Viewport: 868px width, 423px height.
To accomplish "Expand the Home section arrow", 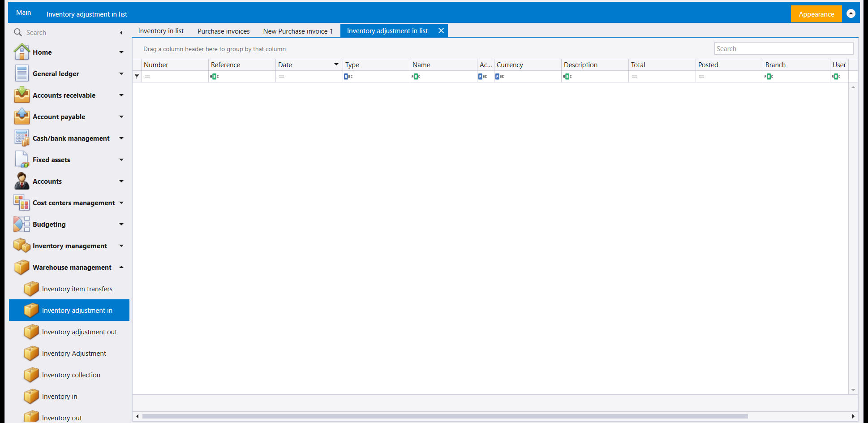I will 121,52.
